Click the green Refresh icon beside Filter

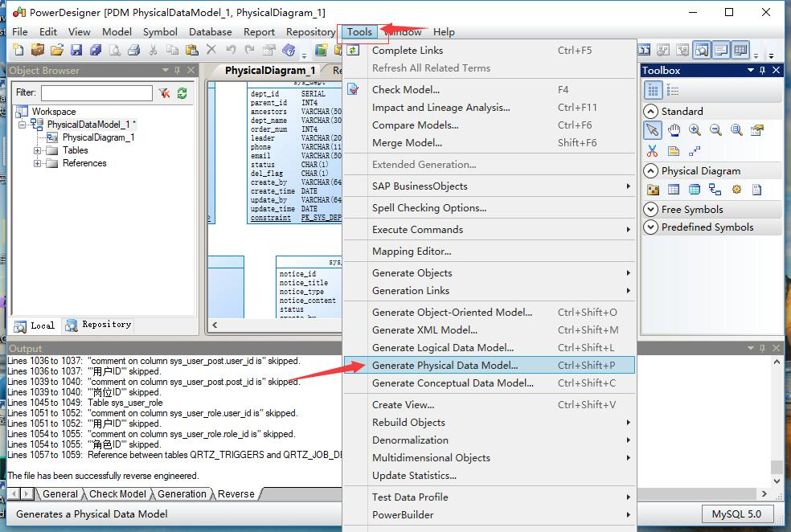(182, 92)
